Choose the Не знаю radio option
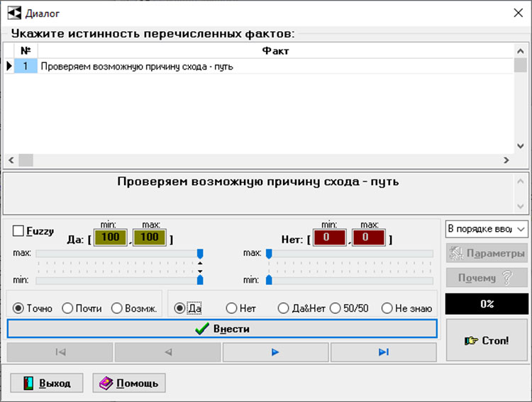Image resolution: width=532 pixels, height=402 pixels. (x=387, y=308)
